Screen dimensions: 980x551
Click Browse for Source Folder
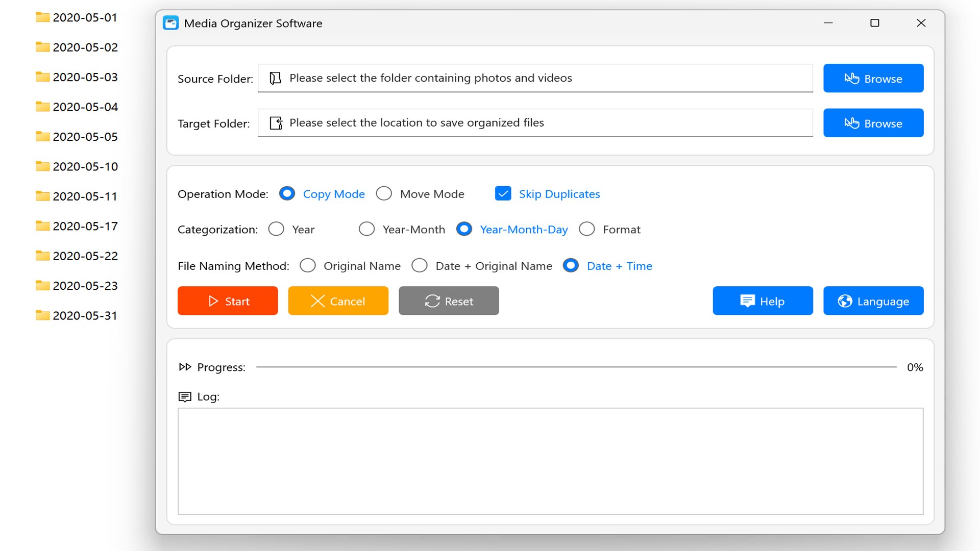pos(873,79)
